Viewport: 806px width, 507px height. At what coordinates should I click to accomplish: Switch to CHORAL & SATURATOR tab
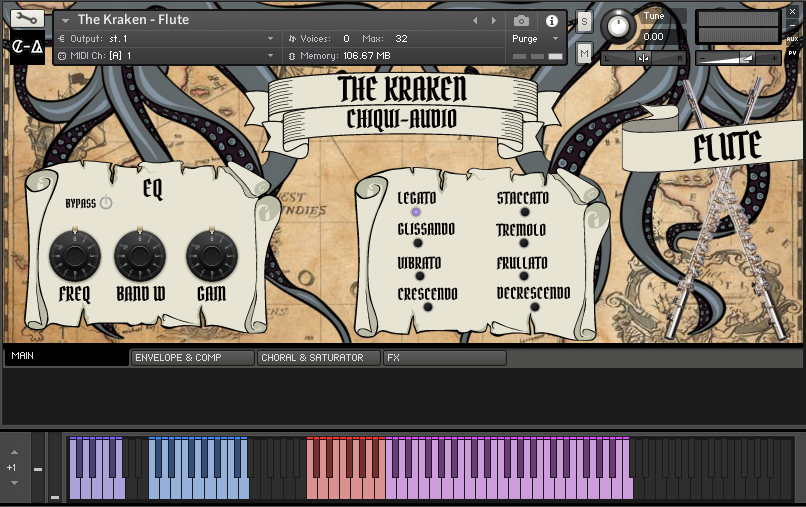pos(319,357)
